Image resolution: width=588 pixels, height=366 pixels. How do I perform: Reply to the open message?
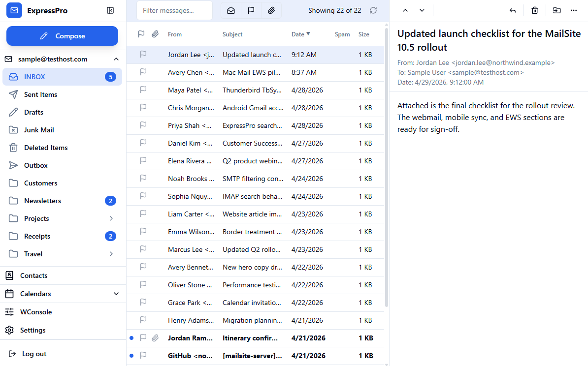coord(513,10)
